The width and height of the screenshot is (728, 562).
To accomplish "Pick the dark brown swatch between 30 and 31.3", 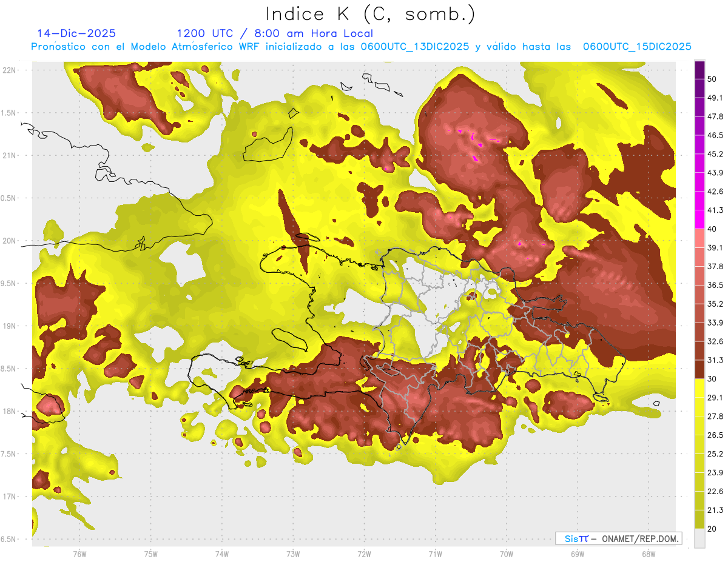I will pos(699,369).
